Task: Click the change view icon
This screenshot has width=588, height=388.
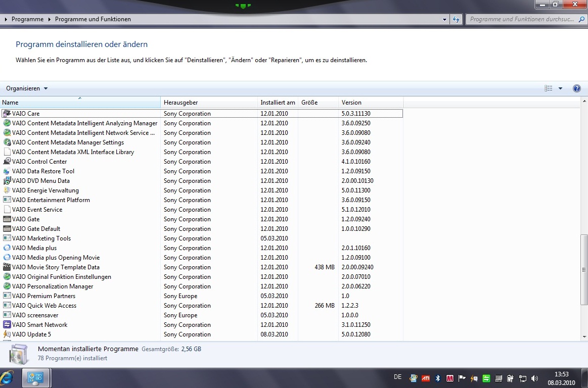Action: pos(548,88)
